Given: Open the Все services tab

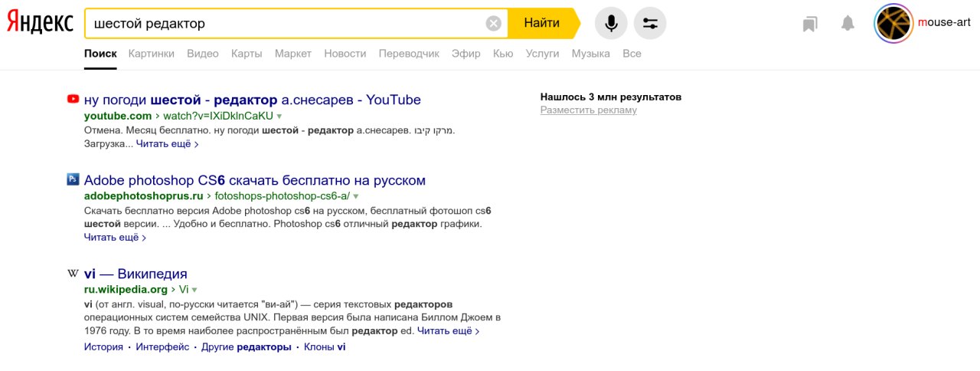Looking at the screenshot, I should [632, 54].
